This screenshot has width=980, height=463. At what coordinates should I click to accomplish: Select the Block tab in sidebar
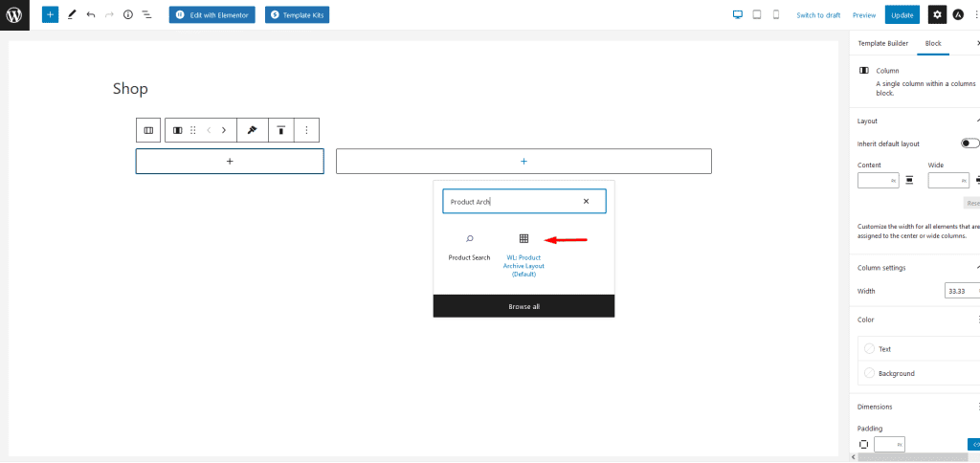click(932, 43)
